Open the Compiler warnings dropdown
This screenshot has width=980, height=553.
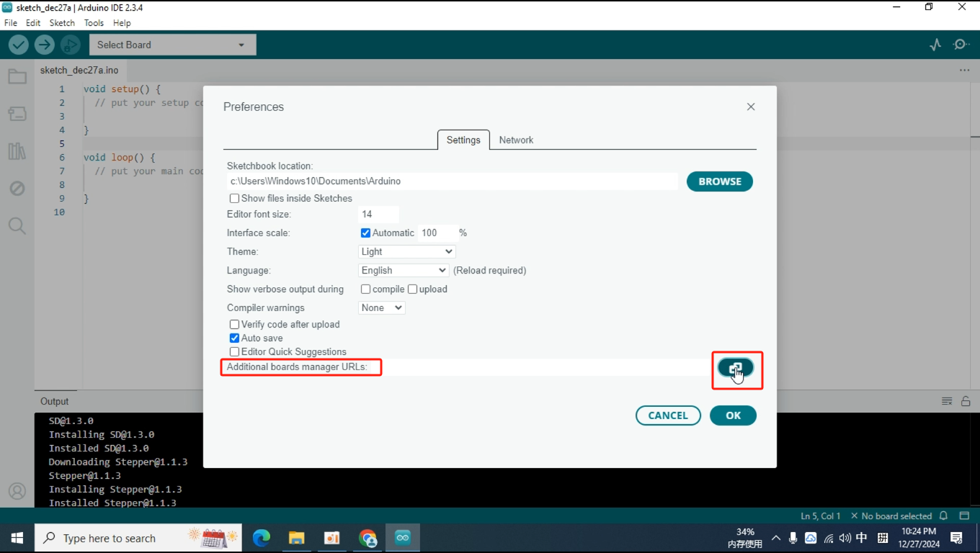point(382,307)
